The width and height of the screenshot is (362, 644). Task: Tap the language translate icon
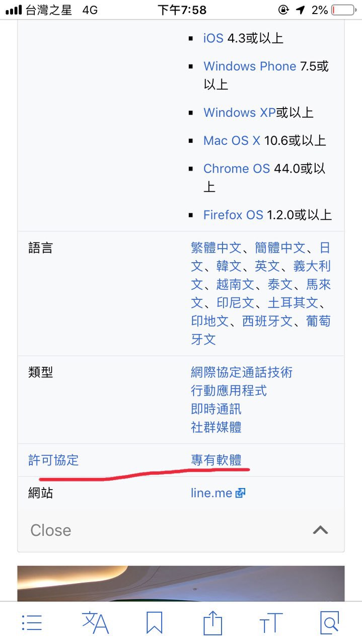coord(95,623)
